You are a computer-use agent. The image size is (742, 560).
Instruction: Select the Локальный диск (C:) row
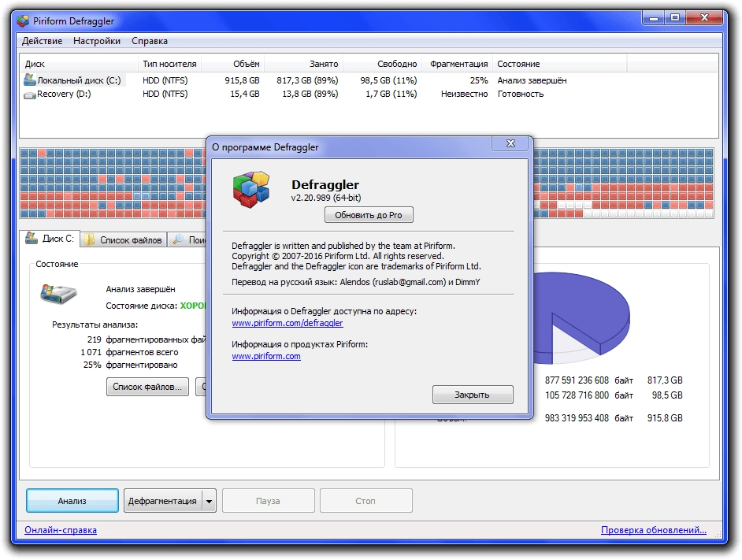click(369, 80)
